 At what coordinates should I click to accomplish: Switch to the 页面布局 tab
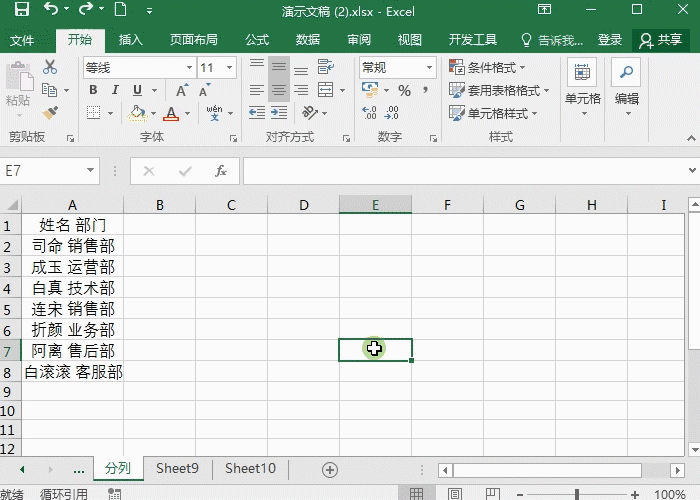[193, 40]
